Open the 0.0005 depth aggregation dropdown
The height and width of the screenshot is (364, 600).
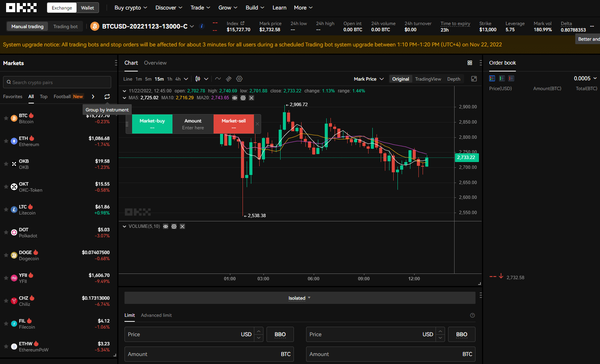pyautogui.click(x=585, y=78)
